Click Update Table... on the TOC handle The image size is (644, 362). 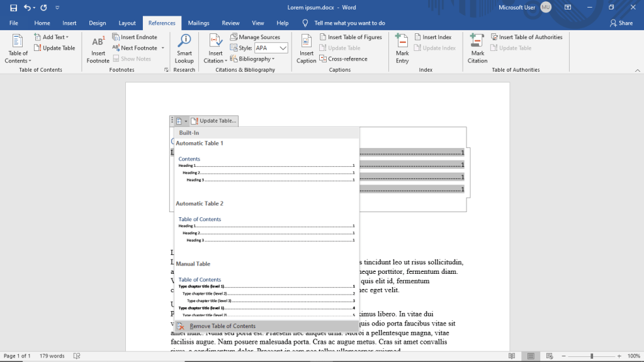pyautogui.click(x=213, y=121)
